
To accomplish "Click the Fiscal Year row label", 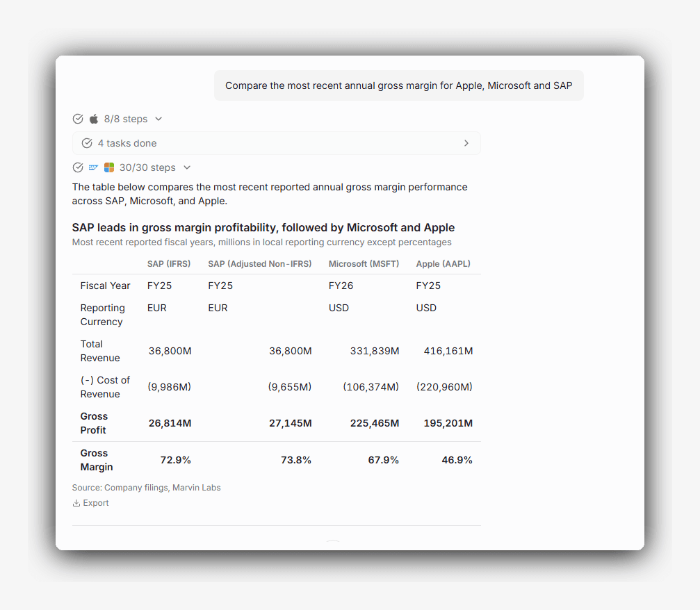I will tap(106, 286).
